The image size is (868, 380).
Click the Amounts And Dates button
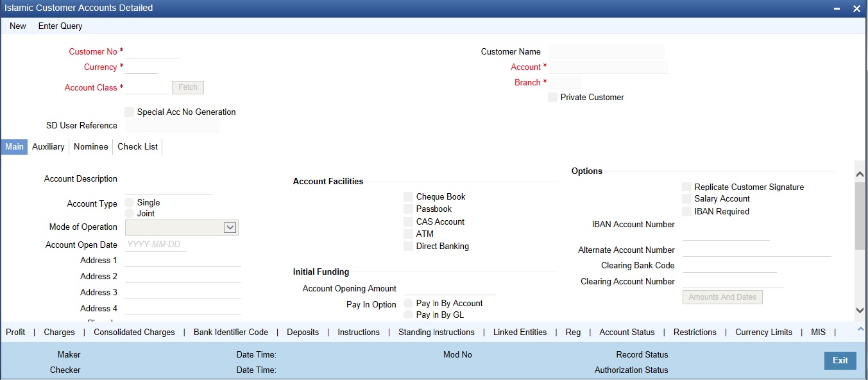point(722,297)
